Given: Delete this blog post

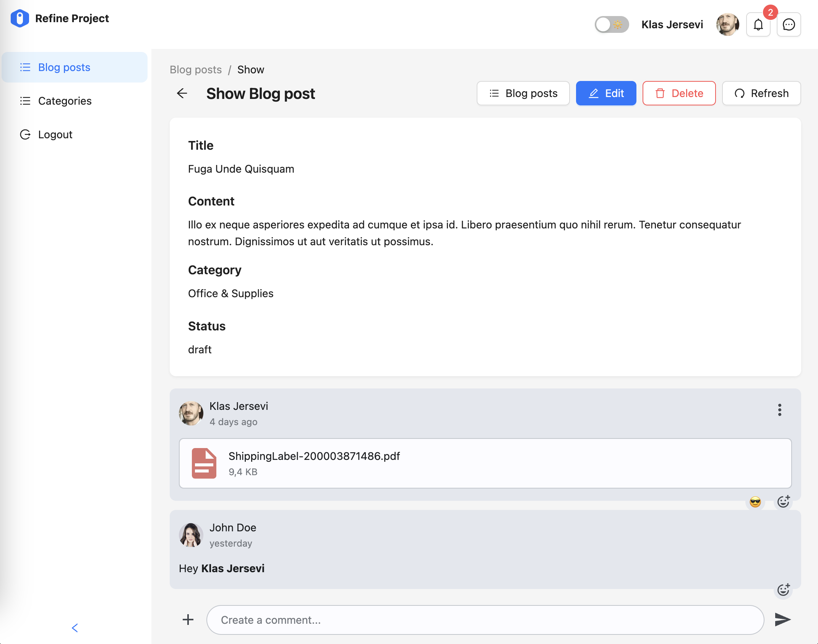Looking at the screenshot, I should 679,93.
